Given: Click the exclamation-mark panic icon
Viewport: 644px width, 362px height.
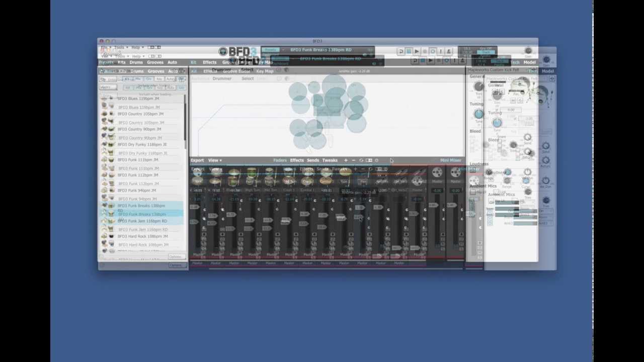Looking at the screenshot, I should (441, 51).
